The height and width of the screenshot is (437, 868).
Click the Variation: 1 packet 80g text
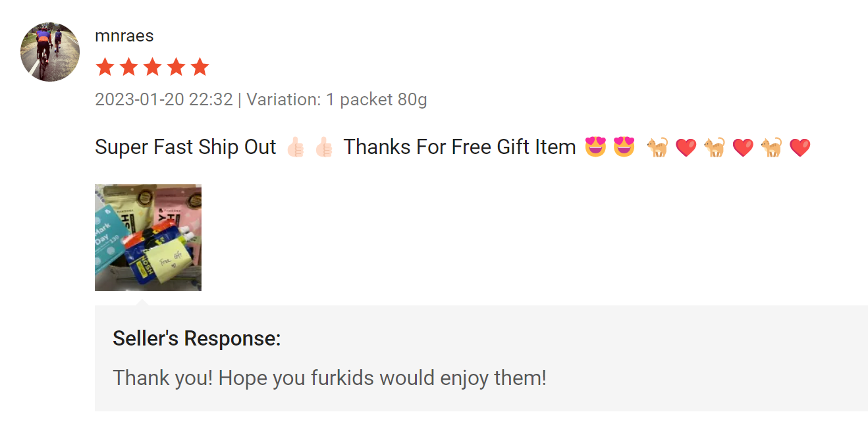(337, 99)
